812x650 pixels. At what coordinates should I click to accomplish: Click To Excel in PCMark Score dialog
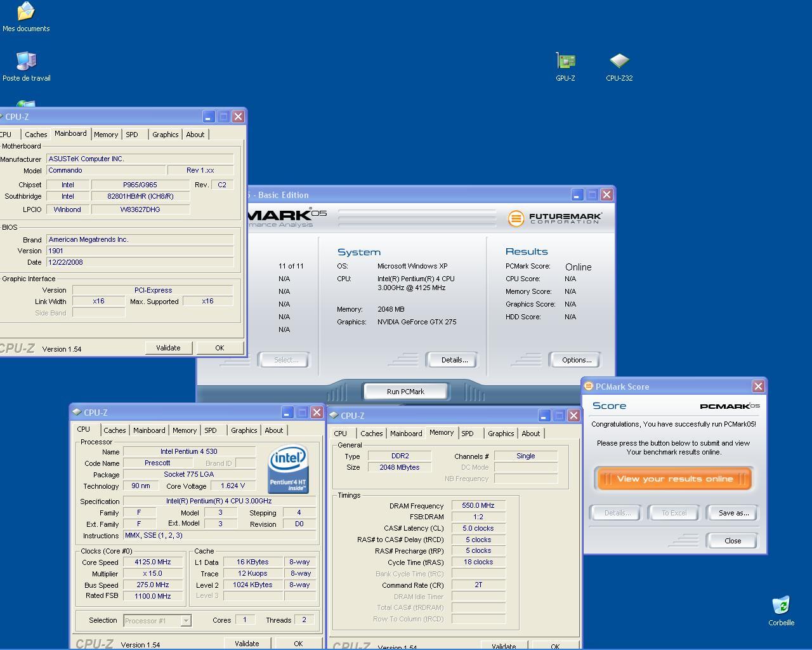pos(674,513)
